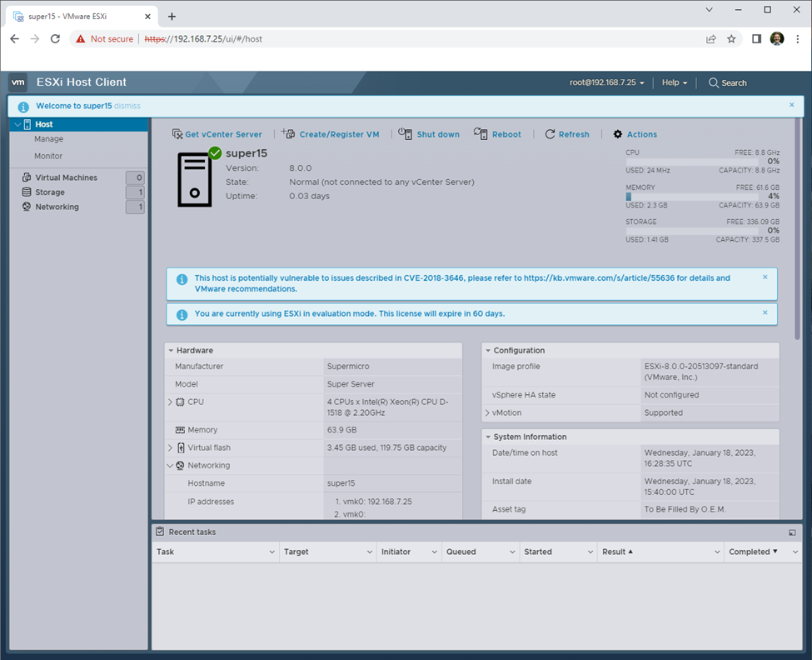
Task: Select Monitor under Host
Action: click(x=48, y=156)
